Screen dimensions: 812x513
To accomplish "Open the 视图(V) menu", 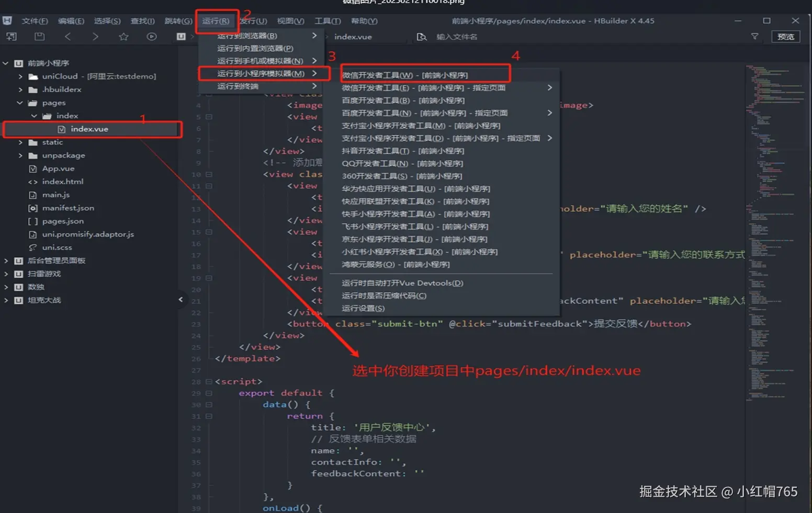I will [x=290, y=21].
